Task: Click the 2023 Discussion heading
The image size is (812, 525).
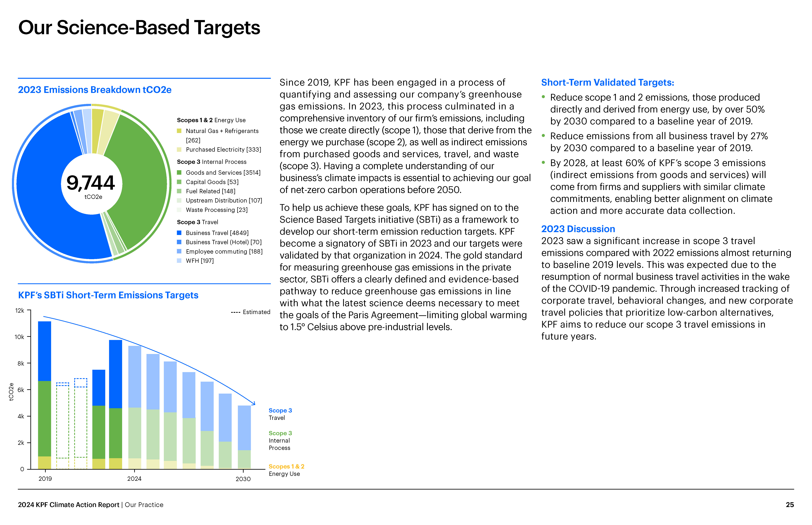Action: point(578,229)
